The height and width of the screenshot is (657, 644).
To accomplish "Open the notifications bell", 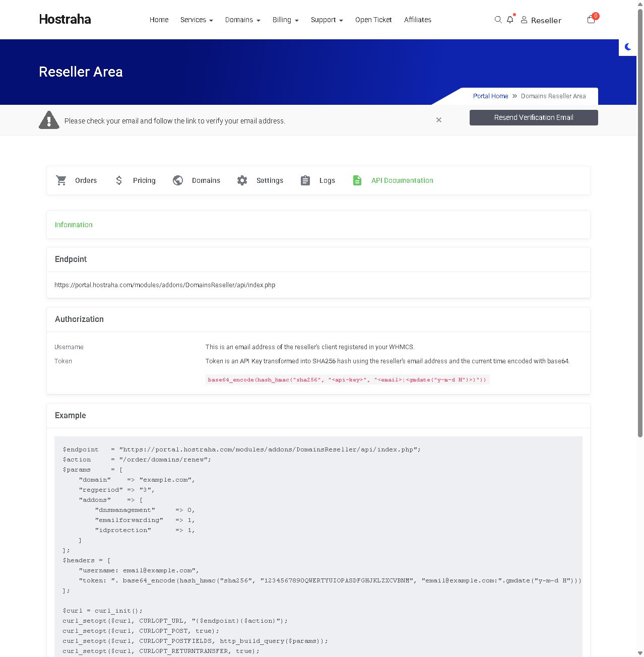I will pyautogui.click(x=510, y=20).
